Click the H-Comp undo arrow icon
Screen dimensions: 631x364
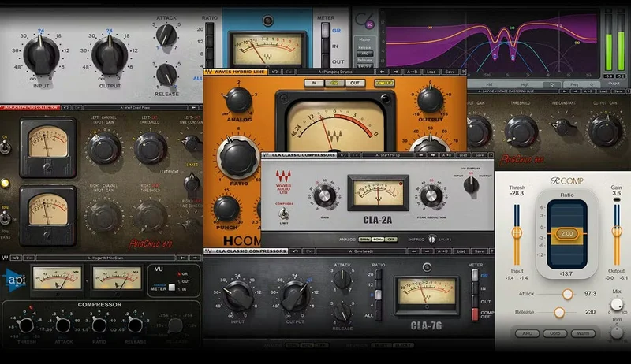(x=274, y=72)
